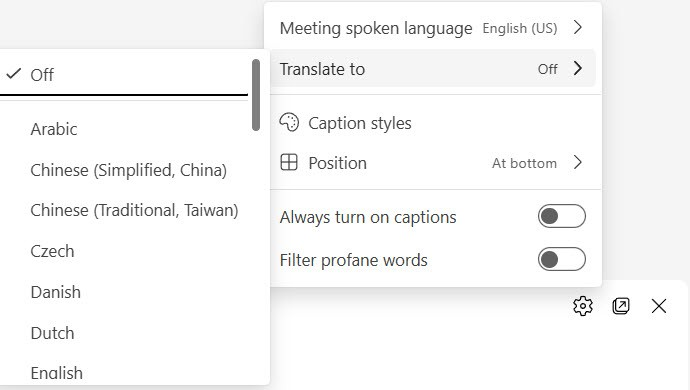The image size is (690, 390).
Task: Click the Filter profane words label
Action: [353, 260]
